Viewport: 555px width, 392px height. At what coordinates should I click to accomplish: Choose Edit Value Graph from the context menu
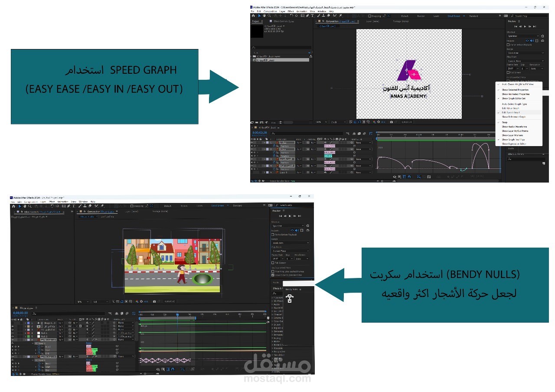pos(510,108)
